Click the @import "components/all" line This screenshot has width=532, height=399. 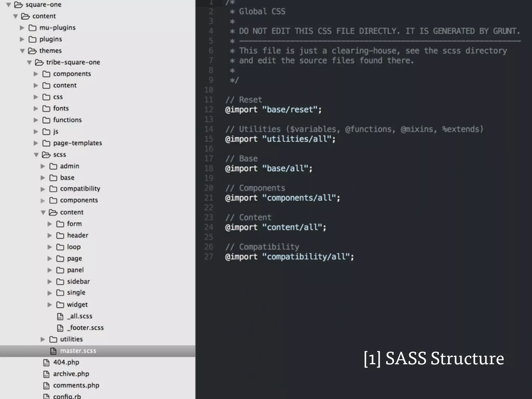pos(283,198)
